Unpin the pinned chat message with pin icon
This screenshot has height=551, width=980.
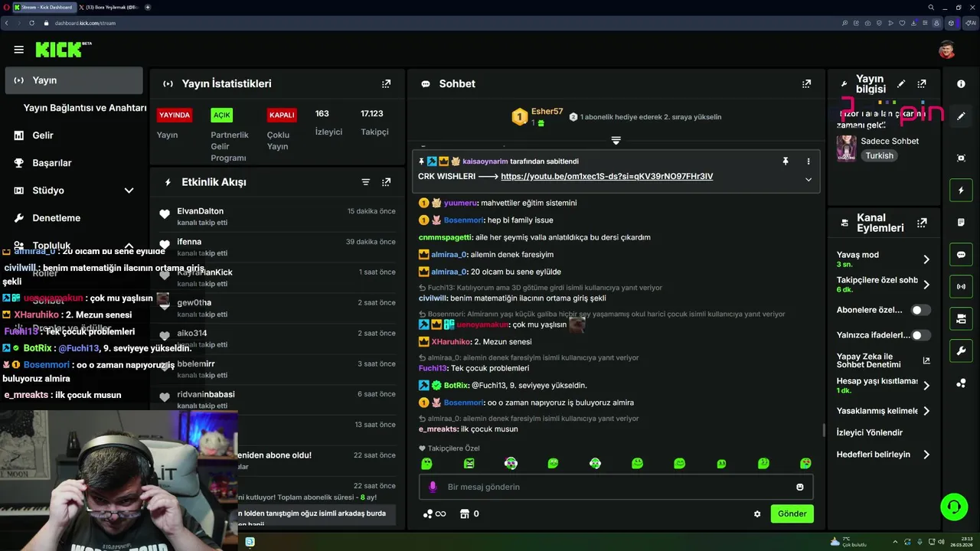pos(785,161)
